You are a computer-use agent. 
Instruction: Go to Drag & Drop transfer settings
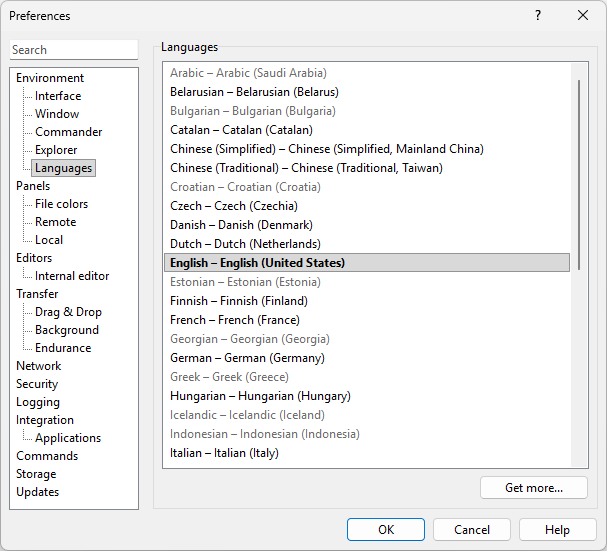(68, 312)
